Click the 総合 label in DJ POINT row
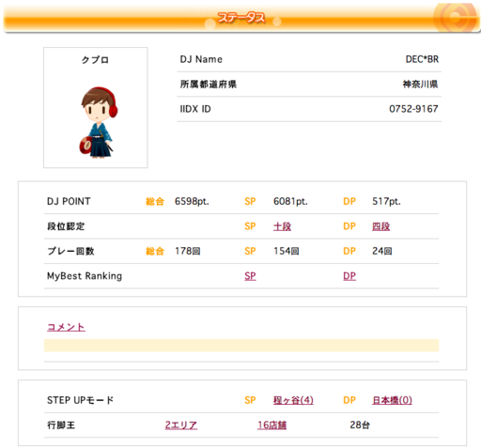The image size is (481, 448). pos(155,201)
